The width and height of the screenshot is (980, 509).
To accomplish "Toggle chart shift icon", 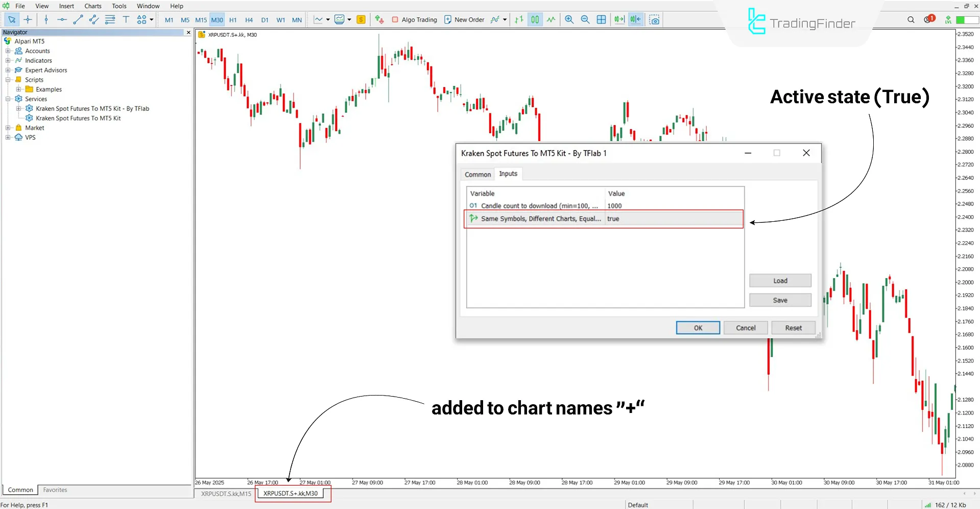I will (635, 19).
